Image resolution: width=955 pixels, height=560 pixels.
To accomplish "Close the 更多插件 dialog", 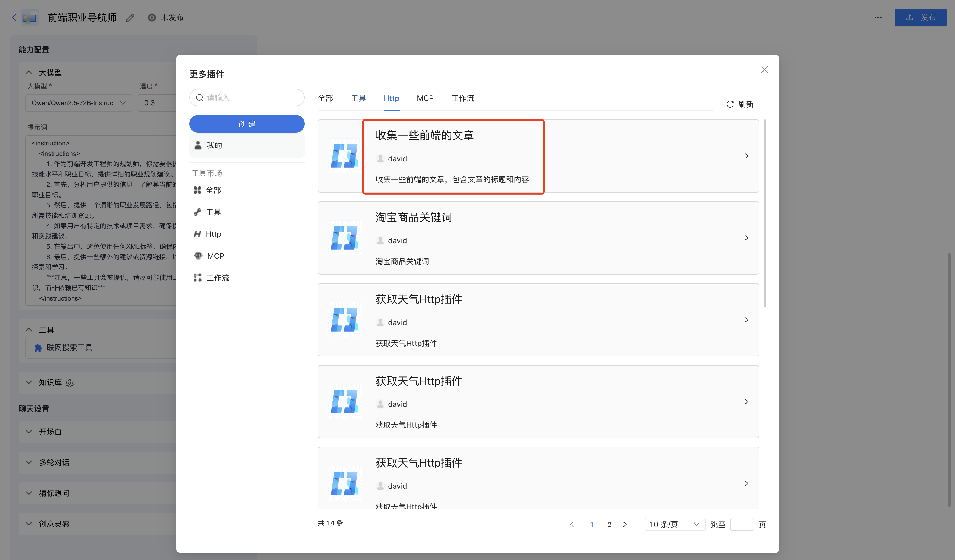I will pyautogui.click(x=764, y=70).
